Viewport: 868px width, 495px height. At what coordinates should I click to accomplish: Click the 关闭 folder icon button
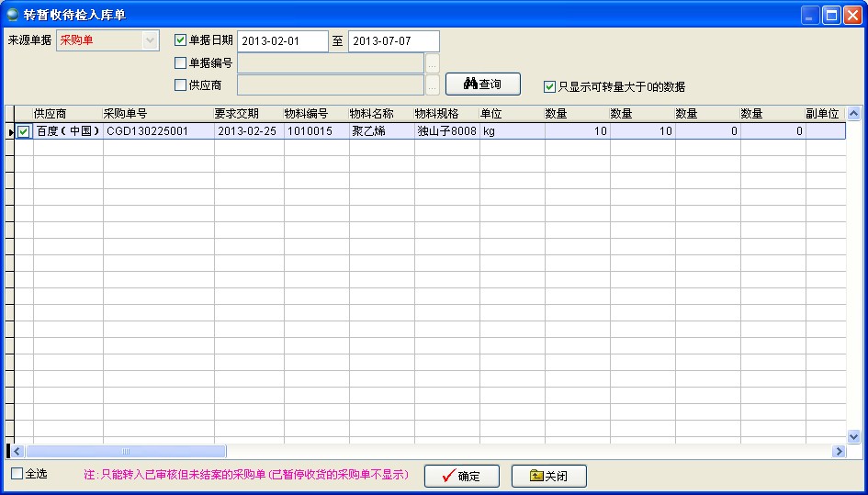click(x=548, y=476)
